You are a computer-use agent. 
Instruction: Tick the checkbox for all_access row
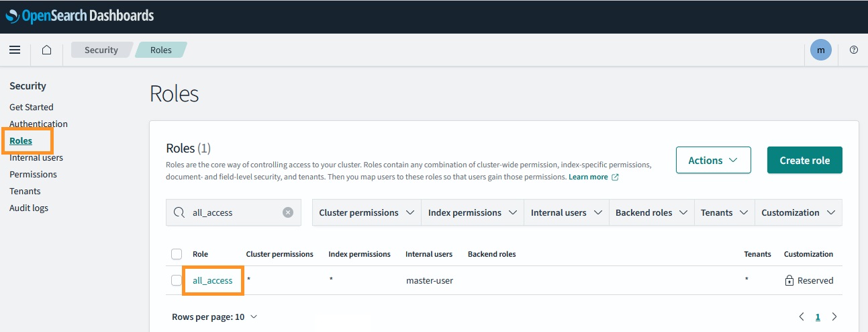pyautogui.click(x=177, y=280)
